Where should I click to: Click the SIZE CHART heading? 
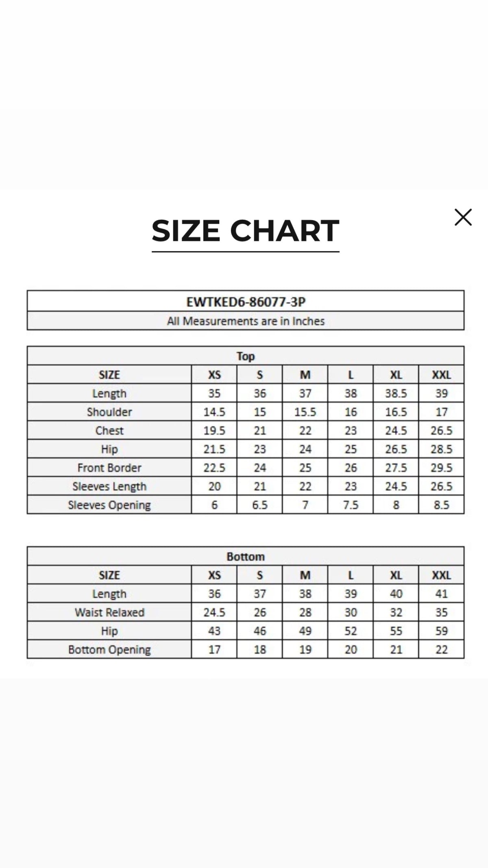[245, 231]
